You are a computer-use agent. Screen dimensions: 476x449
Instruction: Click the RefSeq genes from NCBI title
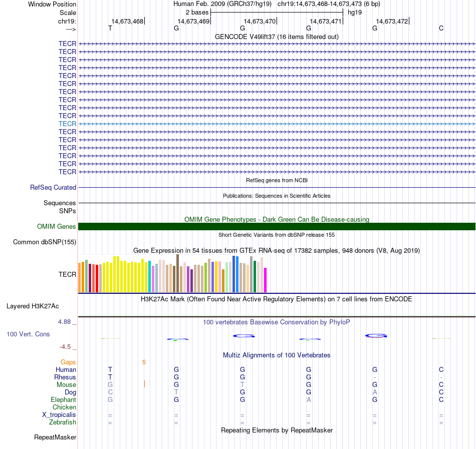(277, 180)
